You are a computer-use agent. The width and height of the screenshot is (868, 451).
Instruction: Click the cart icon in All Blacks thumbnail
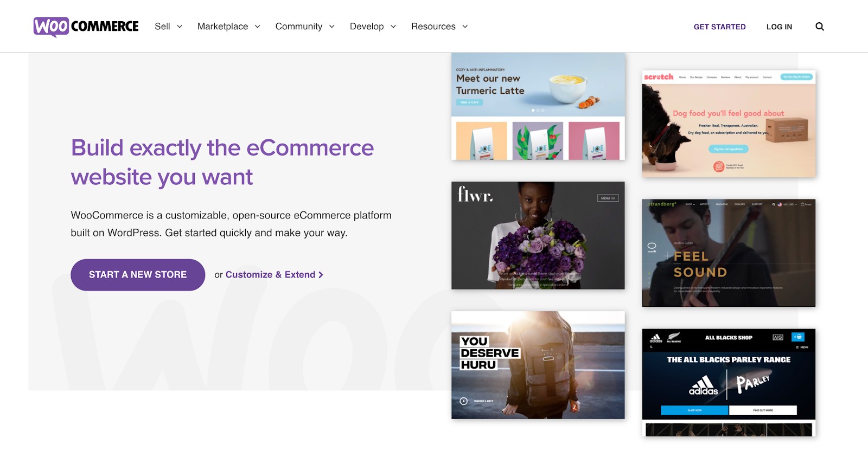point(797,337)
